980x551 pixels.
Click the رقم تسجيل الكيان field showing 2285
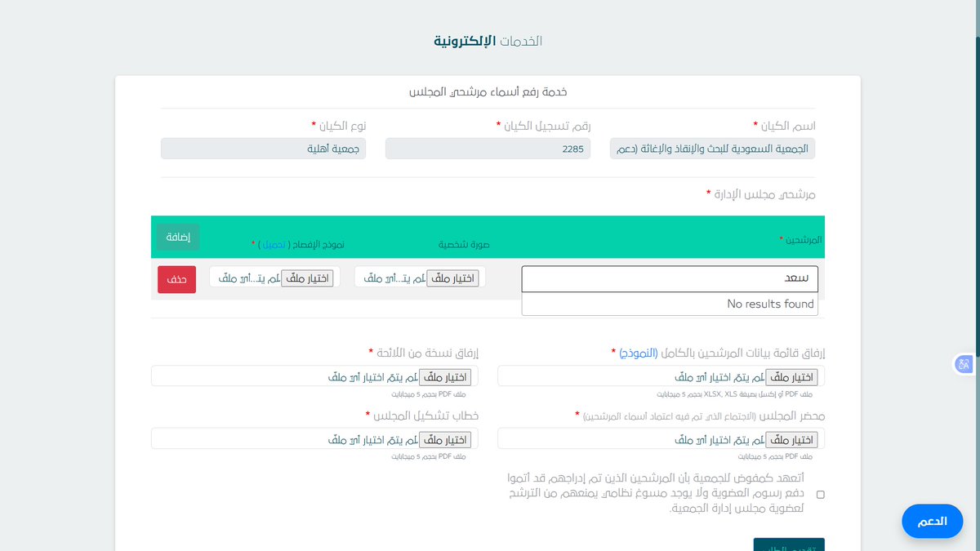click(x=487, y=149)
